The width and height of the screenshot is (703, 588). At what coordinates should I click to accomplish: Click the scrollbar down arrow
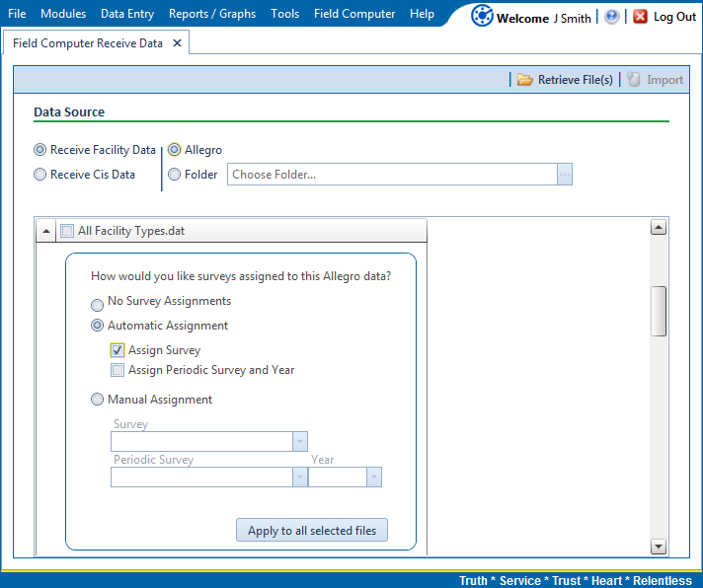pos(659,547)
